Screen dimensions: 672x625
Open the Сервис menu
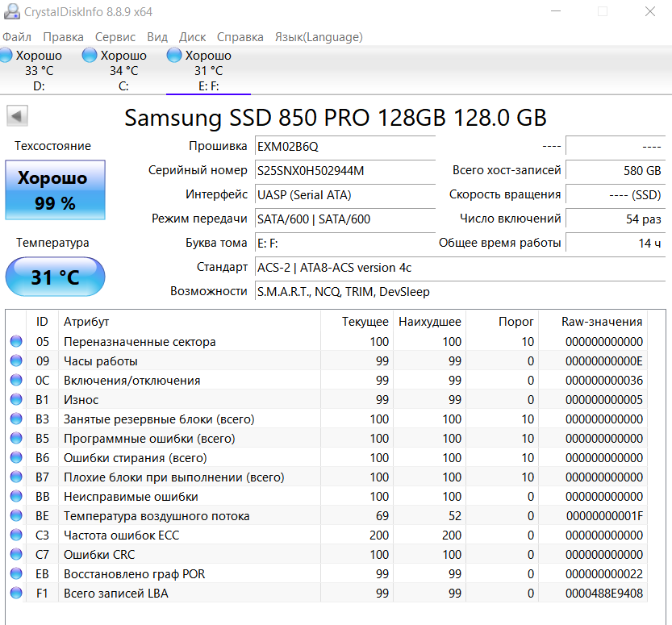tap(115, 37)
